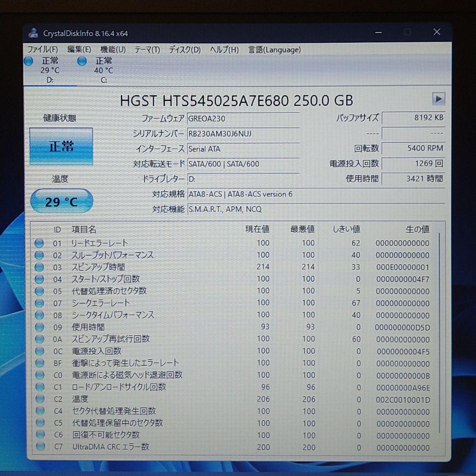Open the 編集(E) menu
The width and height of the screenshot is (476, 476).
click(x=79, y=49)
